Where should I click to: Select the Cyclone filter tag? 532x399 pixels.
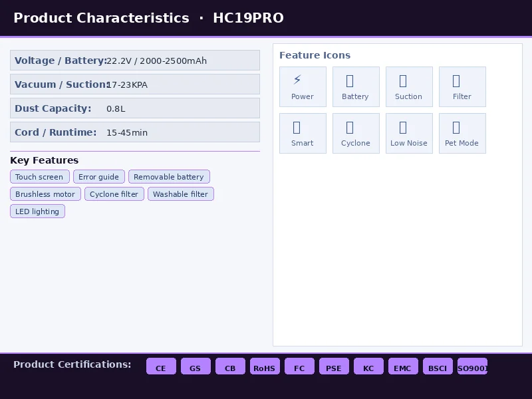coord(114,194)
